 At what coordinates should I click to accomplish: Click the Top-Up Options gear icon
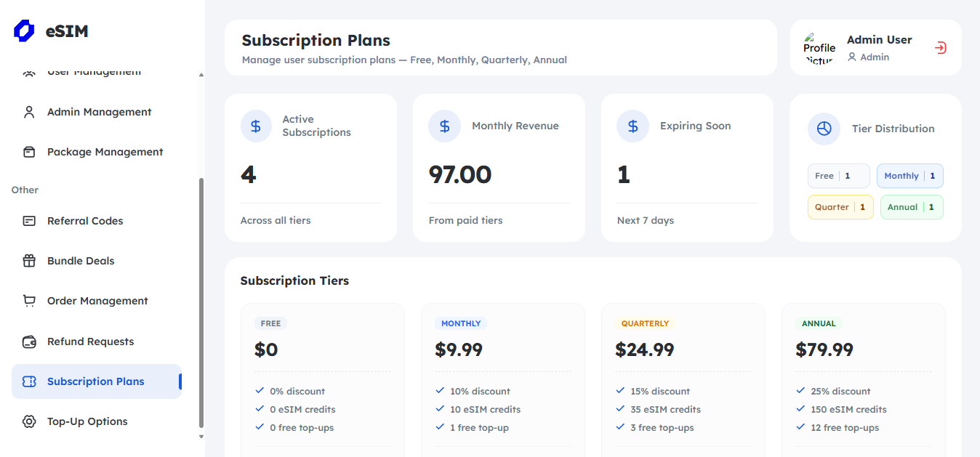click(x=29, y=421)
